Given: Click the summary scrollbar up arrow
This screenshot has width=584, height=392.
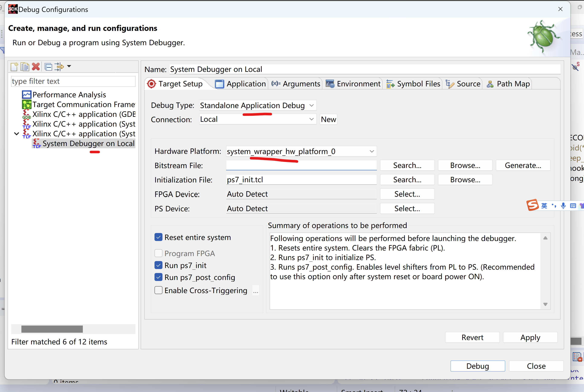Looking at the screenshot, I should pos(545,238).
